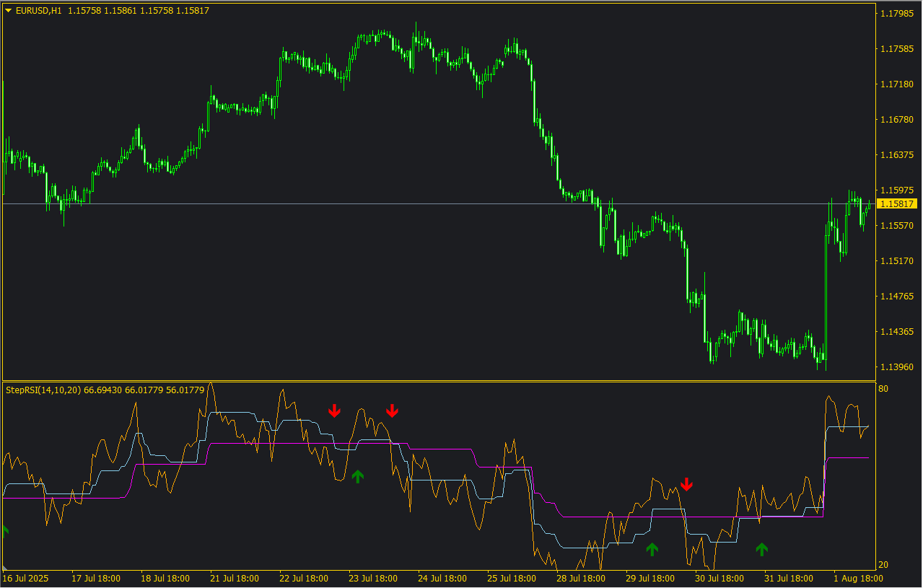Click the 1.15570 price scale label
The height and width of the screenshot is (588, 923).
tap(896, 226)
